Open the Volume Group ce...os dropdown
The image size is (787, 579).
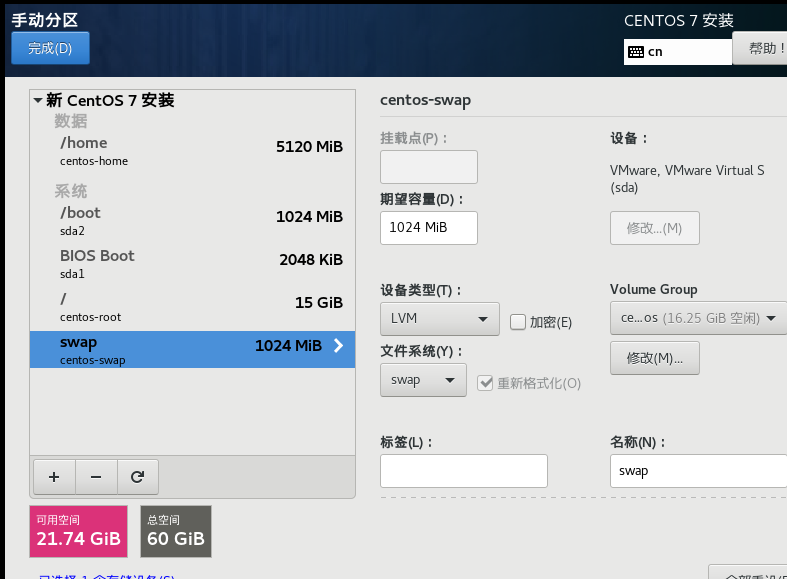coord(698,318)
